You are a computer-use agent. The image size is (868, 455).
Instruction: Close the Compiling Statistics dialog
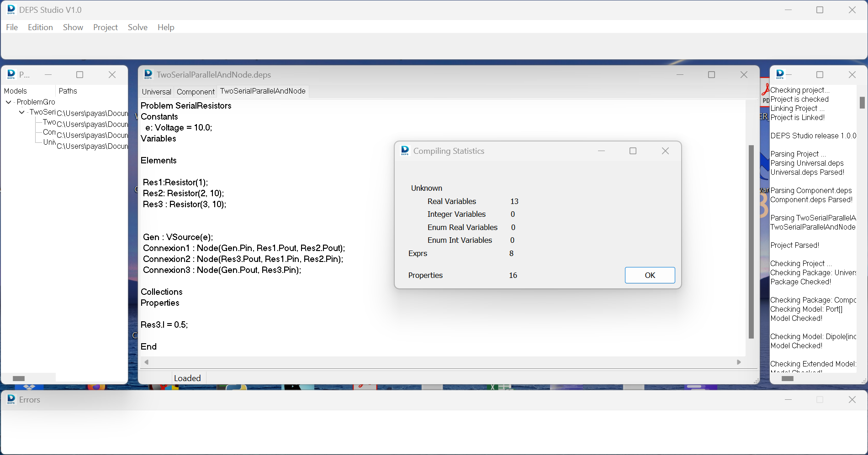(665, 151)
